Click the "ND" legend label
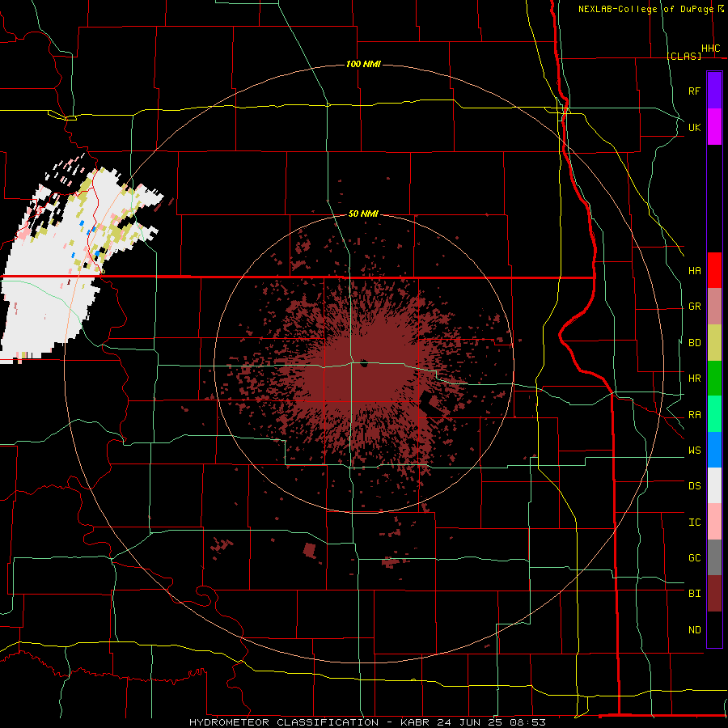 [x=694, y=629]
